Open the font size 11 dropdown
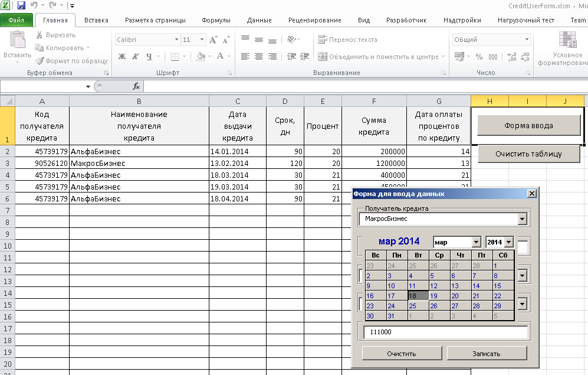The image size is (588, 375). pyautogui.click(x=202, y=40)
